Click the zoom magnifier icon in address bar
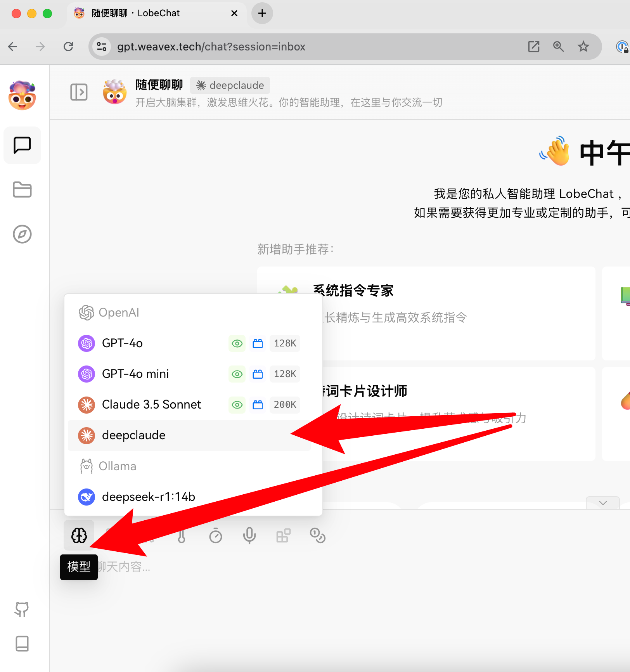This screenshot has height=672, width=630. click(x=559, y=47)
